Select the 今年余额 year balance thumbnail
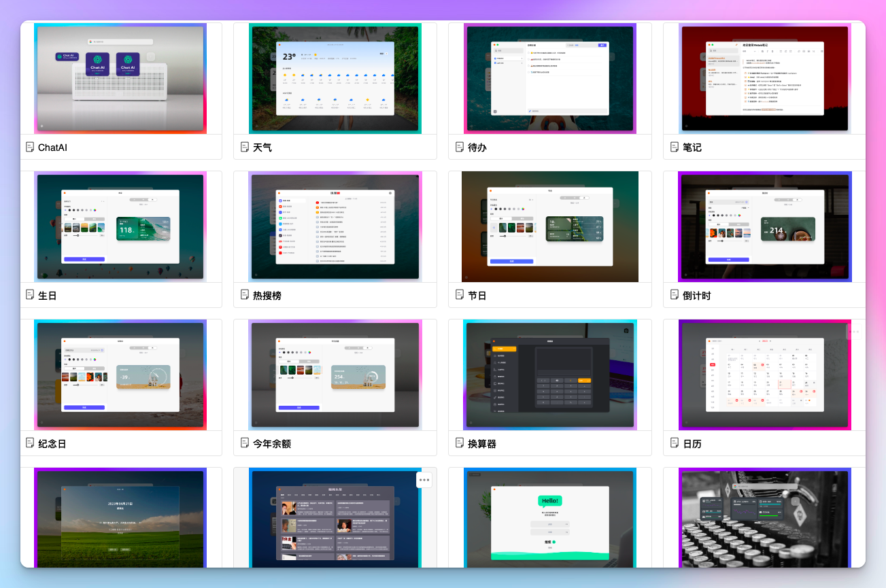Screen dimensions: 886x588 point(335,375)
